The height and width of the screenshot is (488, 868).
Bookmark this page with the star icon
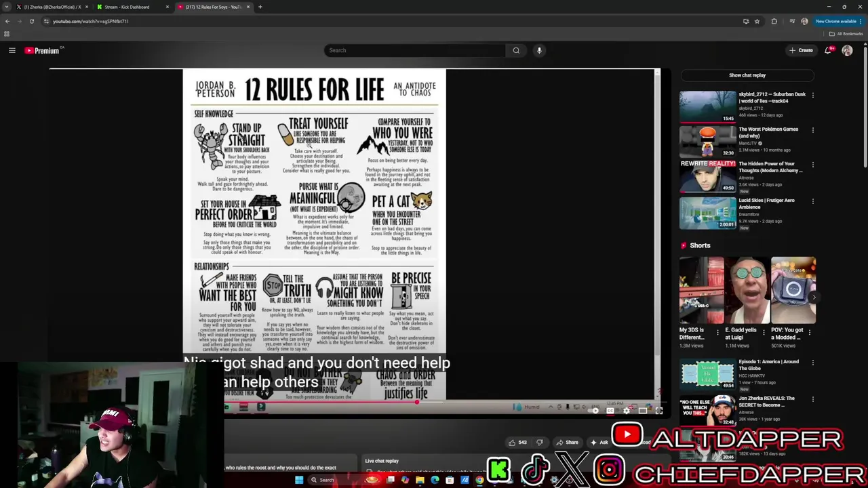[x=757, y=21]
